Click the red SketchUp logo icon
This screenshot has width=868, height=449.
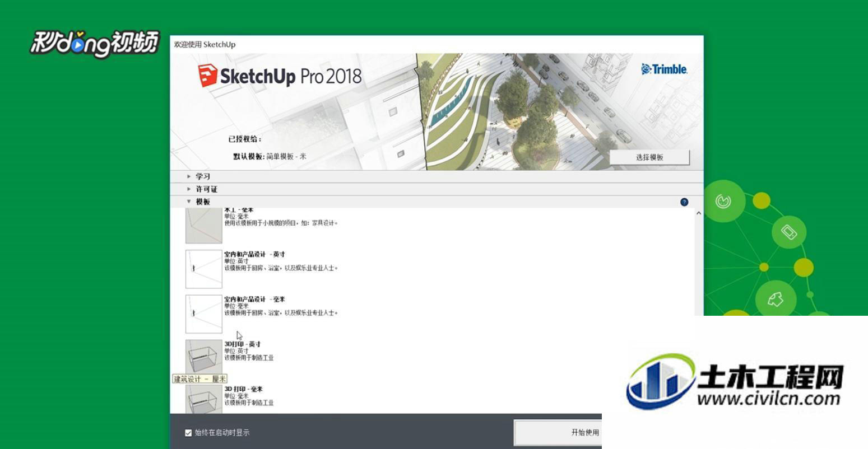click(207, 76)
